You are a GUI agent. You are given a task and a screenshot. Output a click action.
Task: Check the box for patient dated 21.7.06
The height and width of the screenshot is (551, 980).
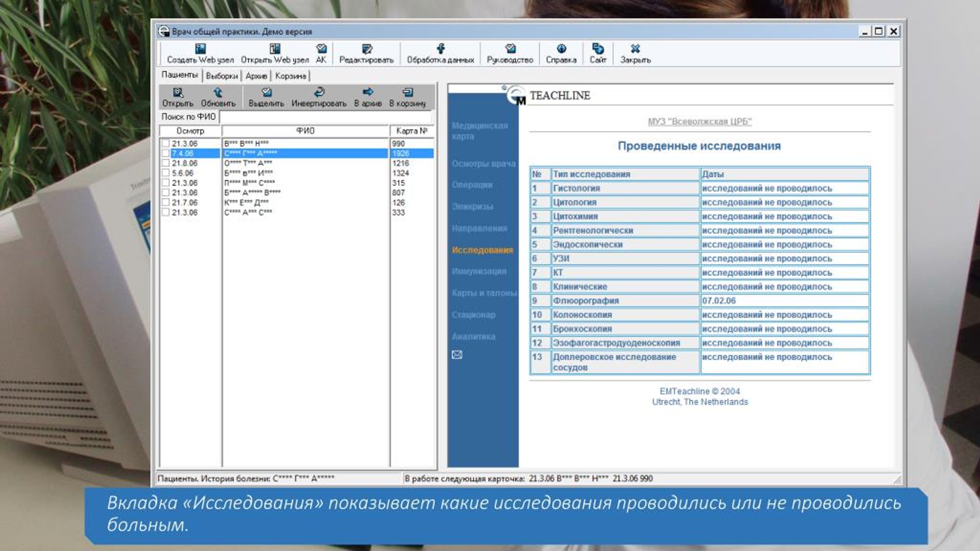(x=166, y=202)
